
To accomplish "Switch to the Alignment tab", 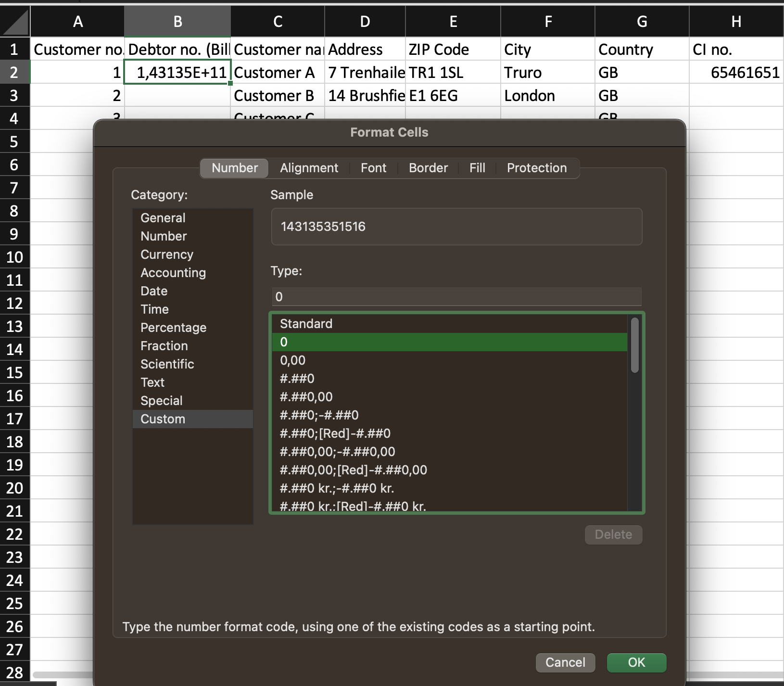I will [309, 168].
